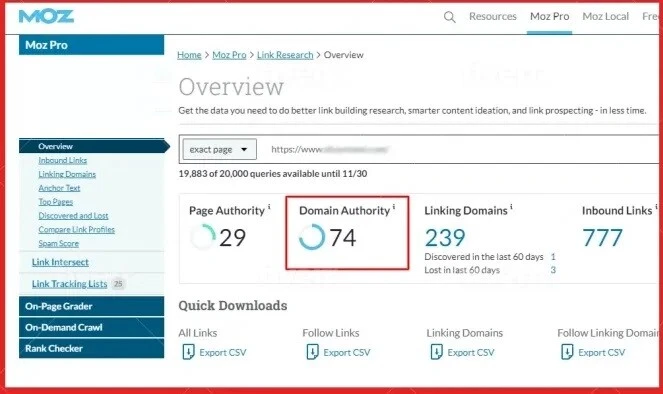Open Rank Checker section
The width and height of the screenshot is (663, 394).
[91, 348]
